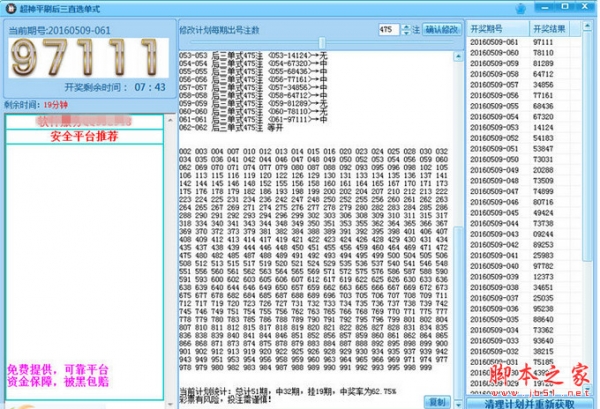Select result row 20160509-058

click(x=524, y=74)
